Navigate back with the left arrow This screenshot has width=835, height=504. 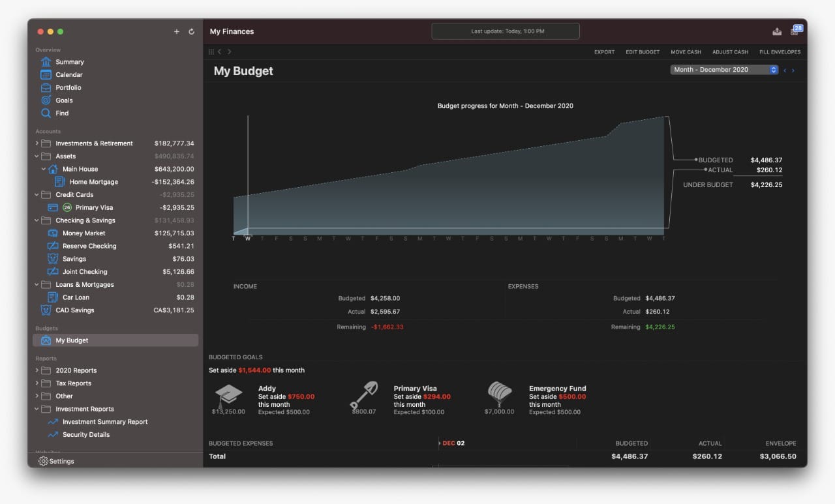(x=220, y=52)
